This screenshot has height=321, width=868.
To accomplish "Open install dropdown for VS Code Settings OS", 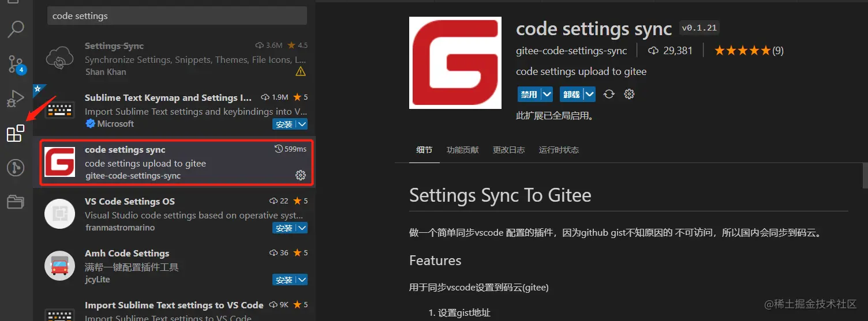I will coord(302,228).
